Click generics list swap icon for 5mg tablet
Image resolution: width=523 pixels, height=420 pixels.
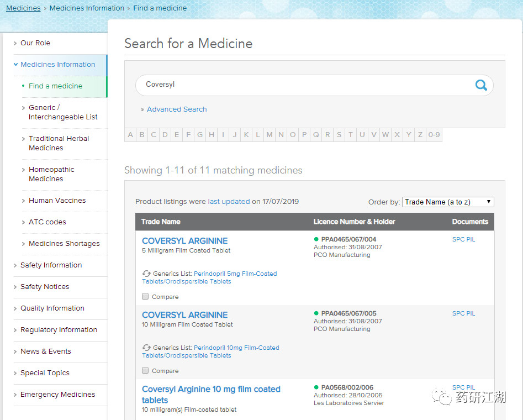point(146,274)
